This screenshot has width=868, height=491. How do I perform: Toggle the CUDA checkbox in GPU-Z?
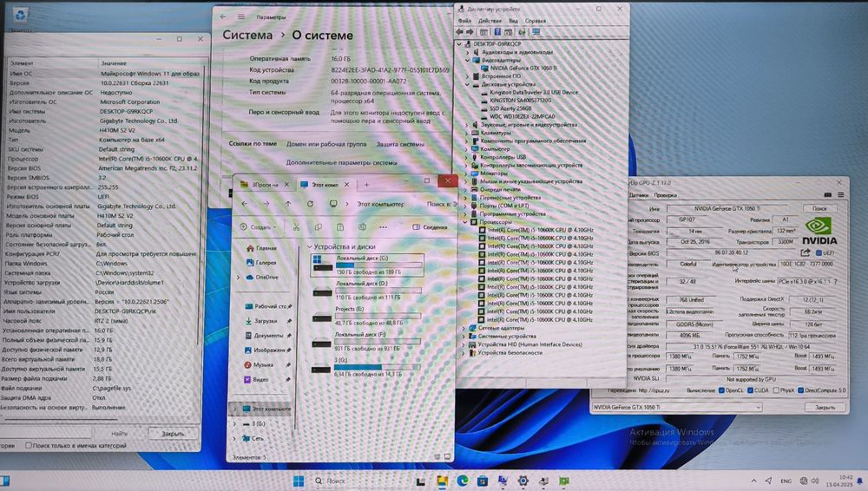(750, 390)
